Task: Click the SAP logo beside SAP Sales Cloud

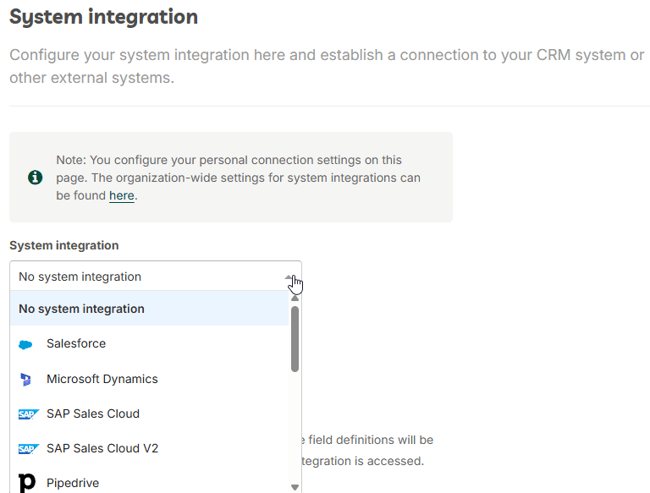Action: pos(28,414)
